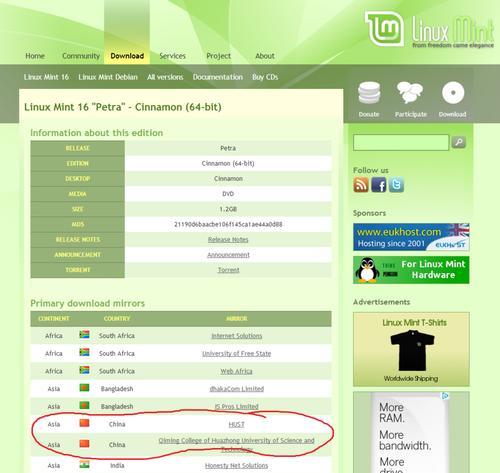Click the Donate label
This screenshot has height=473, width=500.
point(369,114)
